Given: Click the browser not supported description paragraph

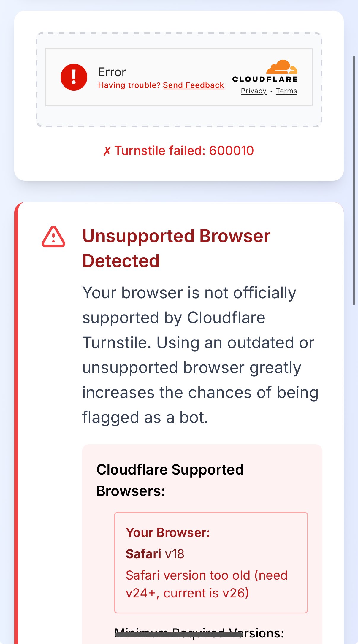Looking at the screenshot, I should (200, 355).
